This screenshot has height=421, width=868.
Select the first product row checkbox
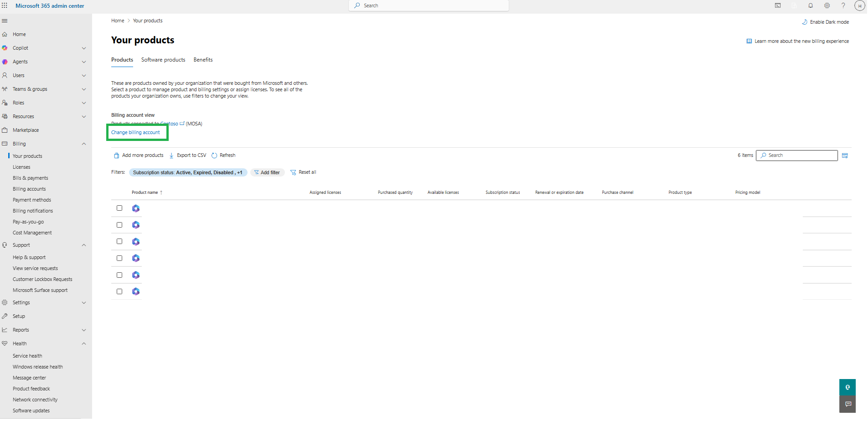119,208
